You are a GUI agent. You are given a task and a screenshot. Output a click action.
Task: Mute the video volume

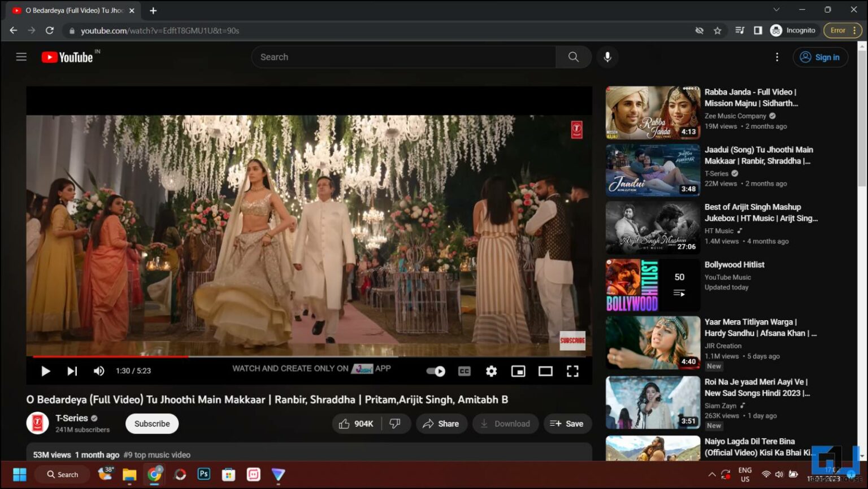(99, 371)
